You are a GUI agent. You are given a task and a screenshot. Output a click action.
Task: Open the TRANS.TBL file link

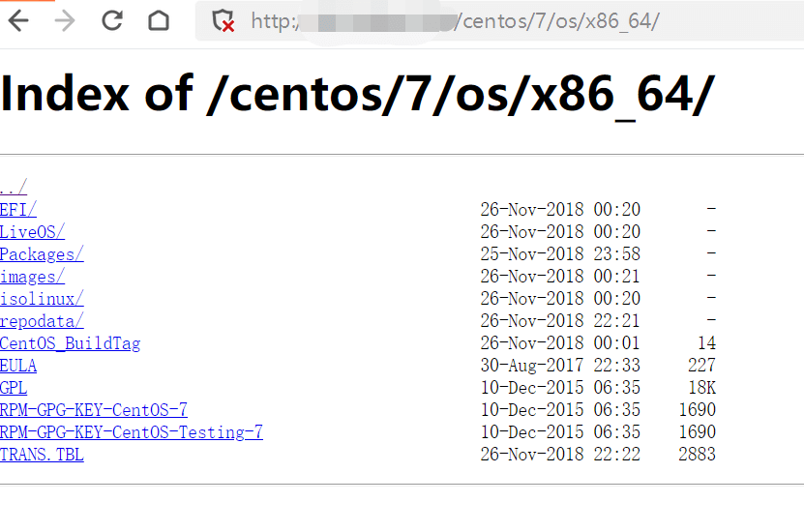coord(42,455)
